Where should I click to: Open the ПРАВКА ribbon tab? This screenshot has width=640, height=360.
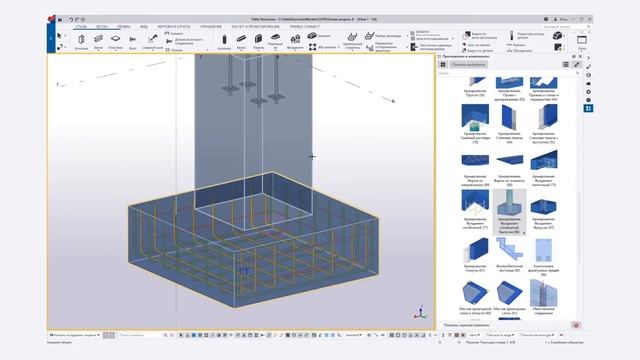tap(124, 27)
